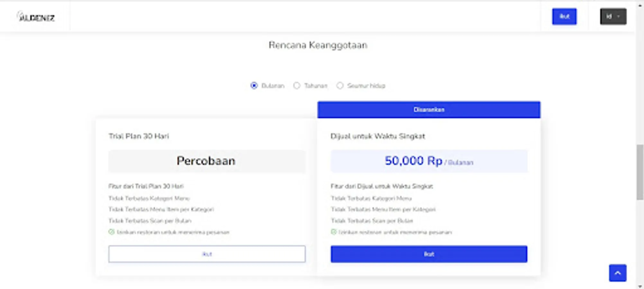This screenshot has height=289, width=644.
Task: Open the Id language dropdown
Action: pyautogui.click(x=613, y=17)
